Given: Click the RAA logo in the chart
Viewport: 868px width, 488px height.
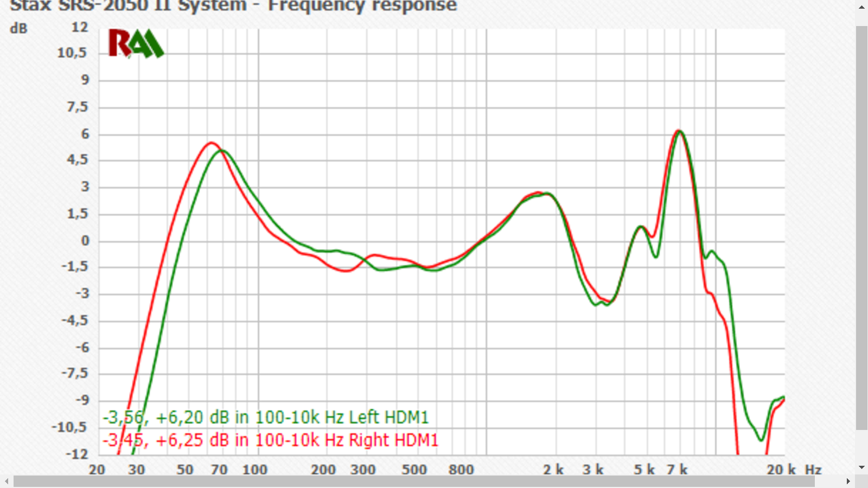Looking at the screenshot, I should (x=136, y=43).
